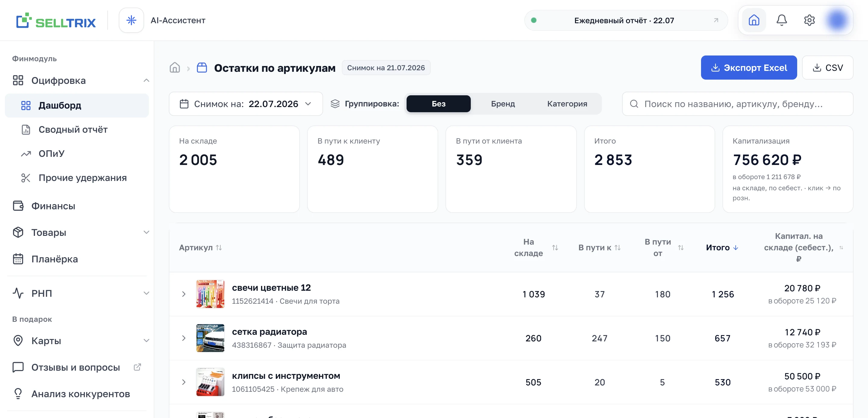Focus the search by name field
868x418 pixels.
click(737, 104)
